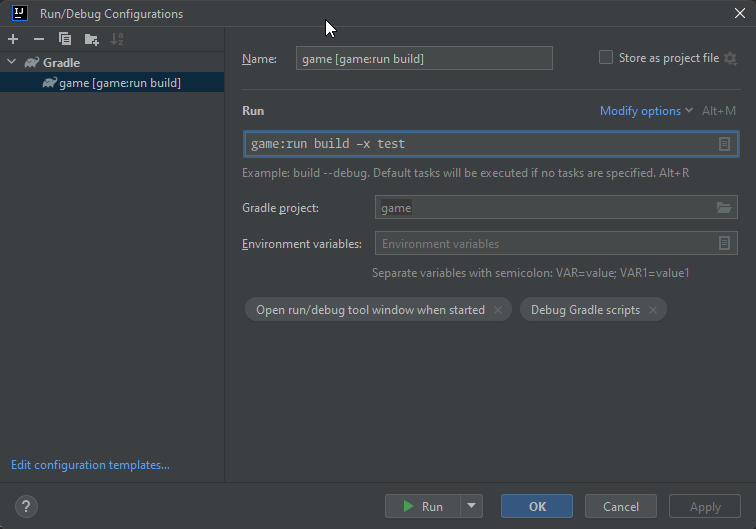This screenshot has width=756, height=529.
Task: Remove 'Open run/debug tool window' option chip
Action: [498, 310]
